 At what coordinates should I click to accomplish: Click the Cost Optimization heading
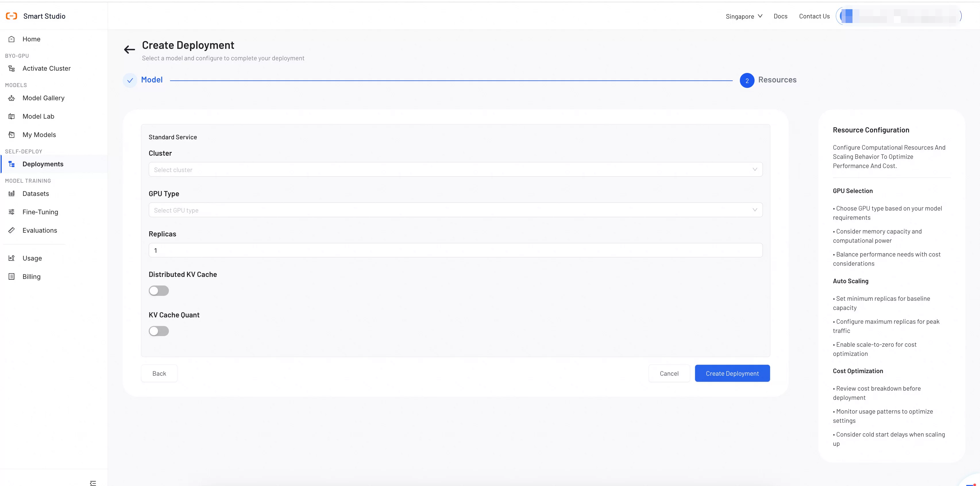coord(858,371)
